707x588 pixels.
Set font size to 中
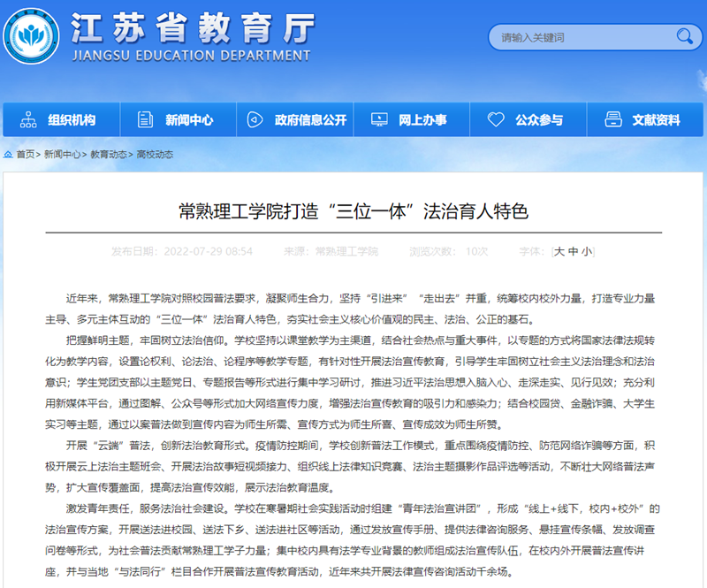[x=573, y=251]
